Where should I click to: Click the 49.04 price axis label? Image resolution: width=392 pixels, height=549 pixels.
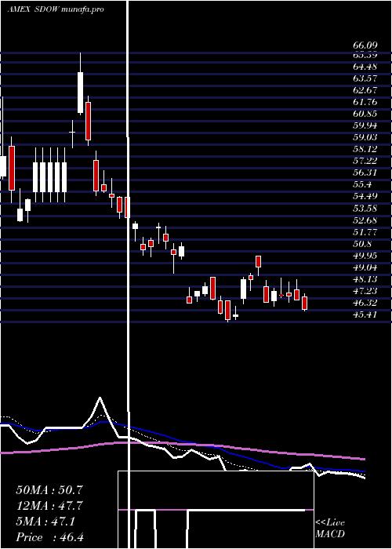coord(365,267)
